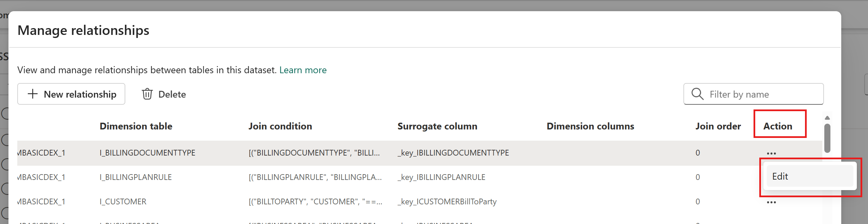Click the scrollbar up arrow

pos(827,118)
